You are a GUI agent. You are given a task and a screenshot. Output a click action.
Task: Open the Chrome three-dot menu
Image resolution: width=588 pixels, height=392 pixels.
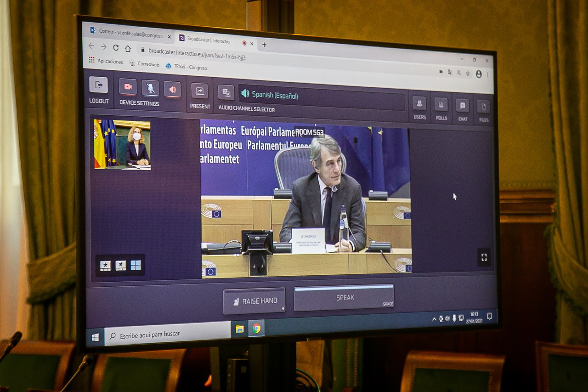(x=487, y=75)
